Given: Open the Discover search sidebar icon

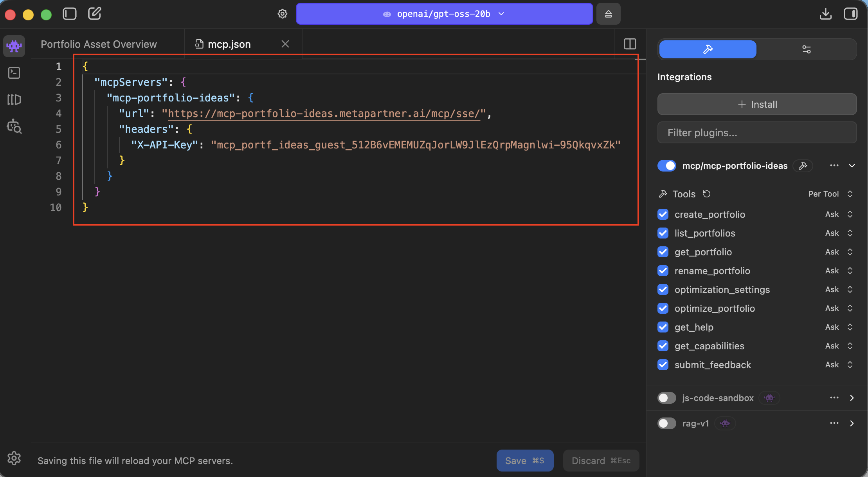Looking at the screenshot, I should [x=14, y=126].
